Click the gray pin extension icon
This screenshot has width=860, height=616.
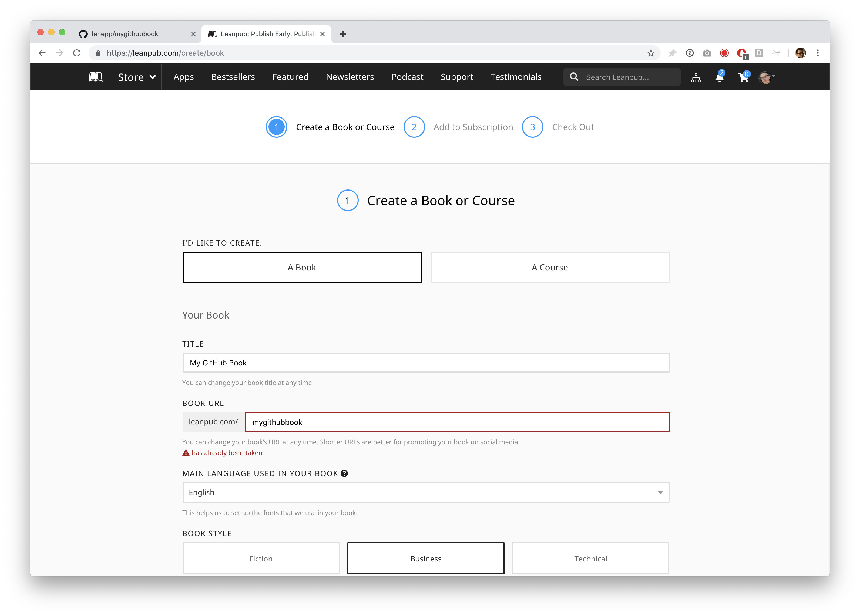tap(672, 53)
